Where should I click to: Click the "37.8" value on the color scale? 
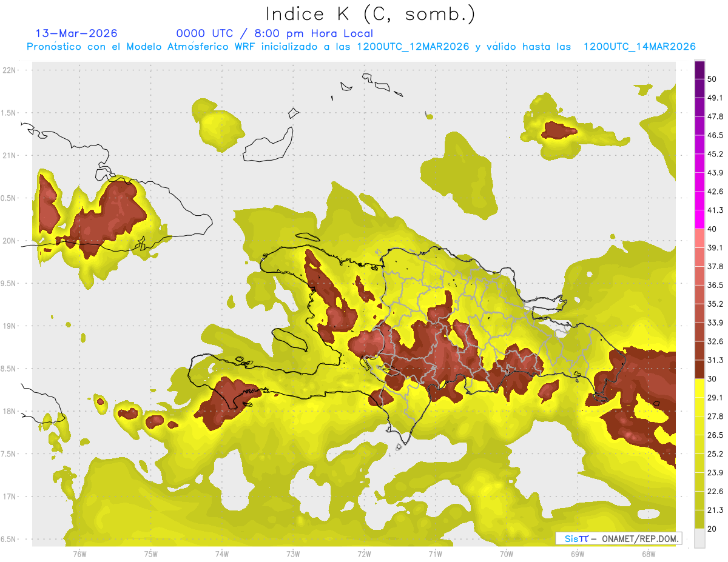coord(715,266)
